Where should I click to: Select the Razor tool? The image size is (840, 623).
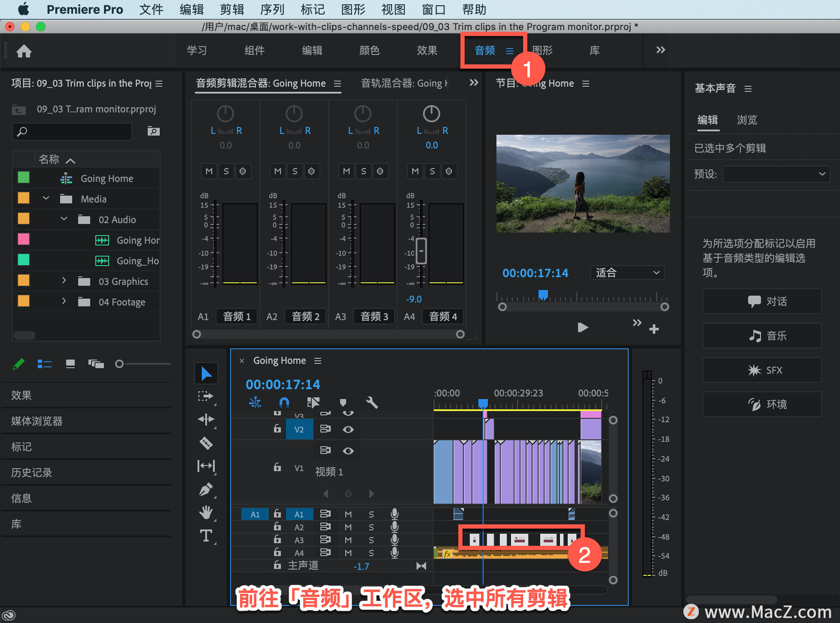pos(206,443)
